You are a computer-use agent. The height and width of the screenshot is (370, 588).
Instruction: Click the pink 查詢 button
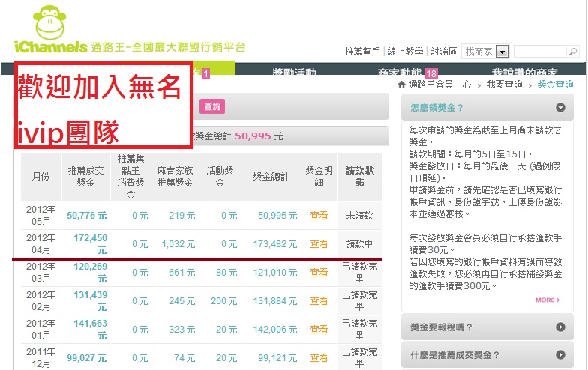click(x=212, y=106)
